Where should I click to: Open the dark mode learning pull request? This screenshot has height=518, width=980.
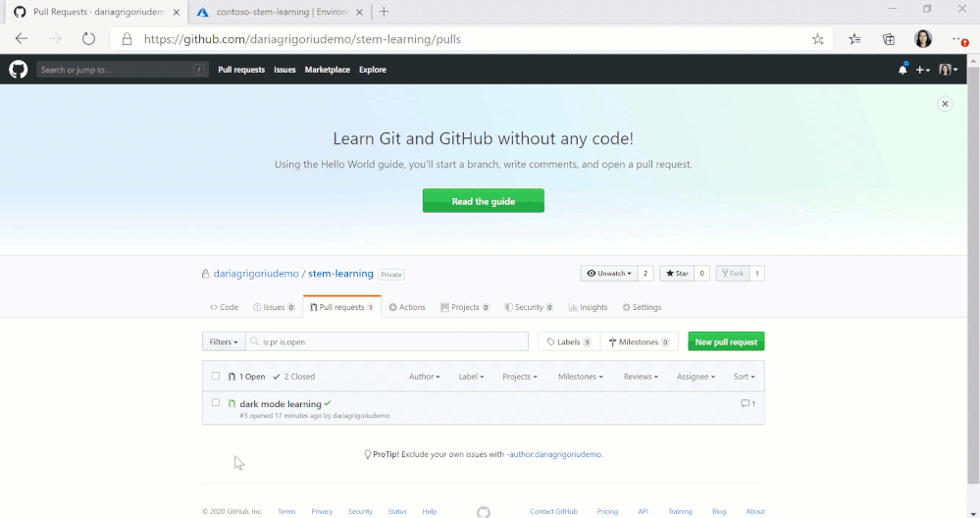pyautogui.click(x=281, y=403)
